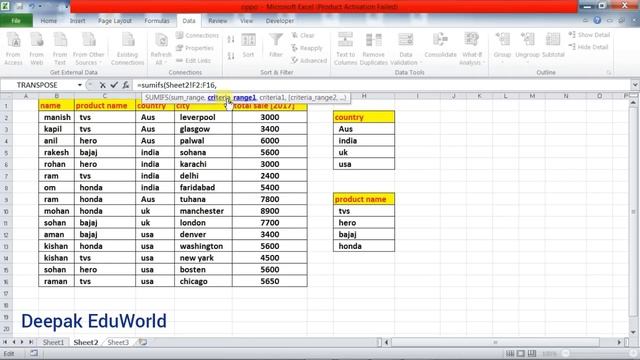Click Clear filter button
The width and height of the screenshot is (640, 360).
pos(303,36)
